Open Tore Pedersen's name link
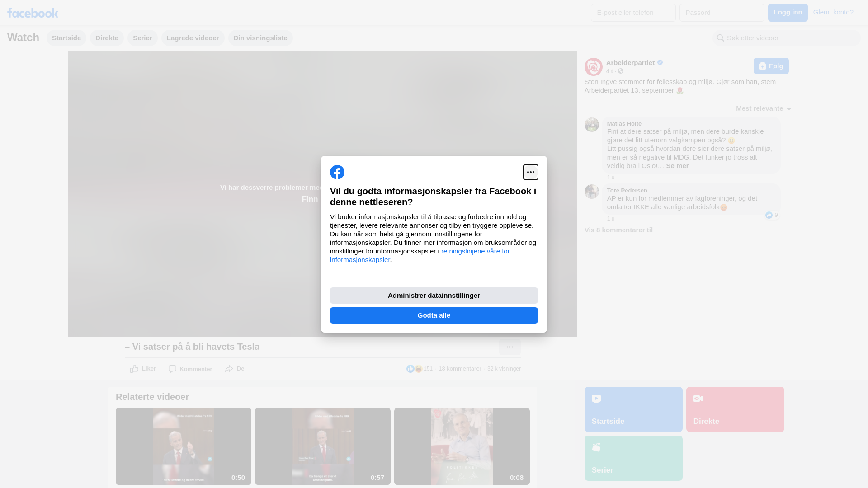 627,191
